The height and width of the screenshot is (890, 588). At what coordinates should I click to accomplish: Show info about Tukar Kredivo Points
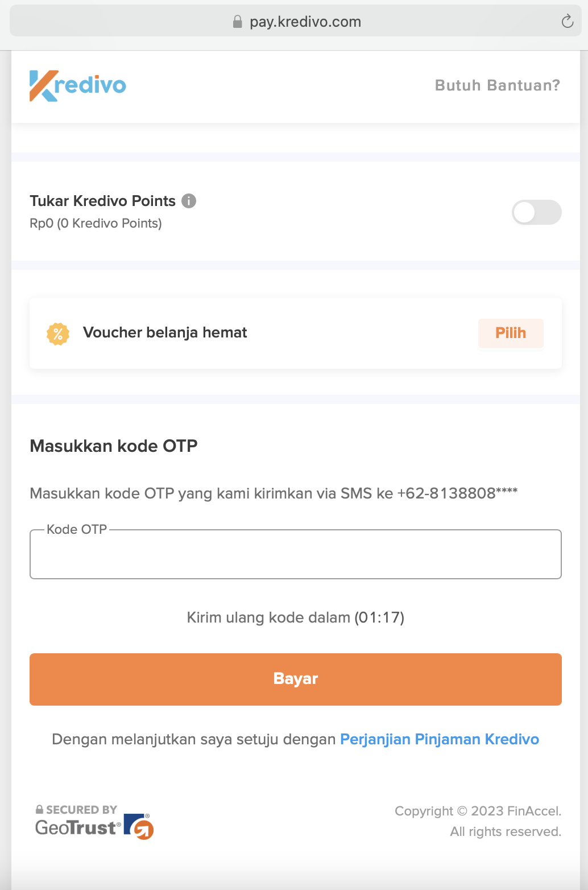tap(189, 201)
